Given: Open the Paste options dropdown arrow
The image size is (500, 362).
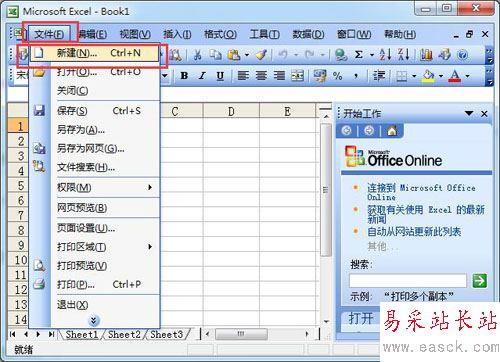Looking at the screenshot, I should coord(247,55).
